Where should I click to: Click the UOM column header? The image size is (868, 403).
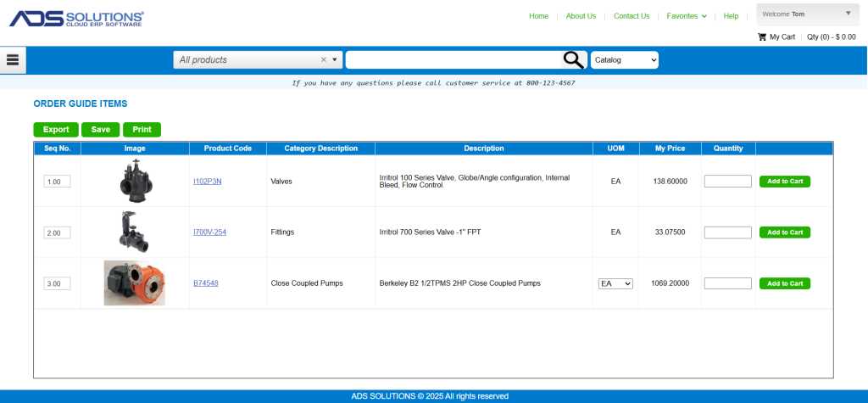(616, 148)
